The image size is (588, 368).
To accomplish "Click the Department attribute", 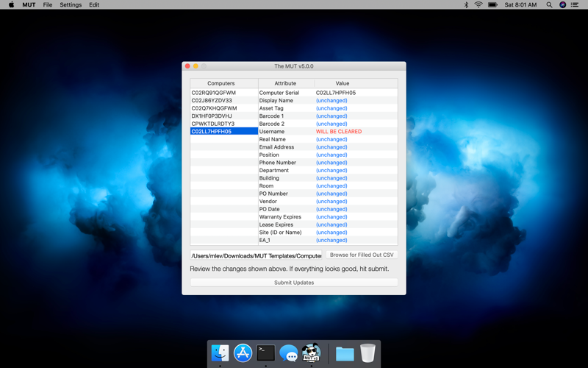I will pos(273,170).
